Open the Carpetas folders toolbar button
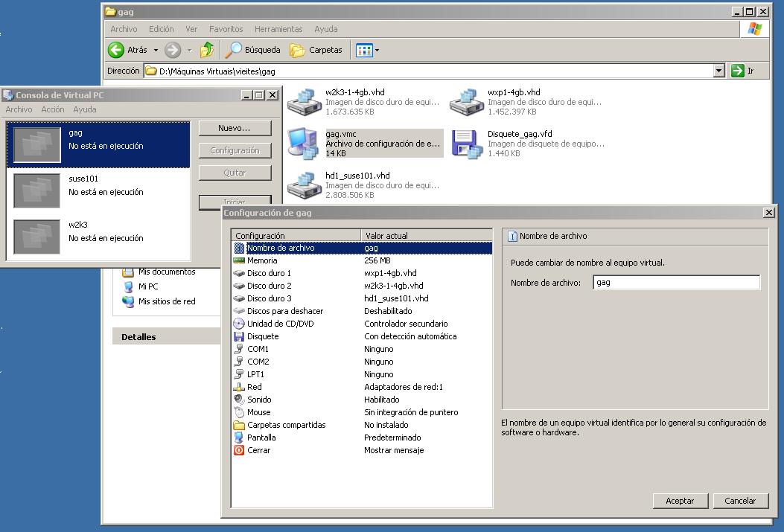The image size is (784, 532). 298,50
